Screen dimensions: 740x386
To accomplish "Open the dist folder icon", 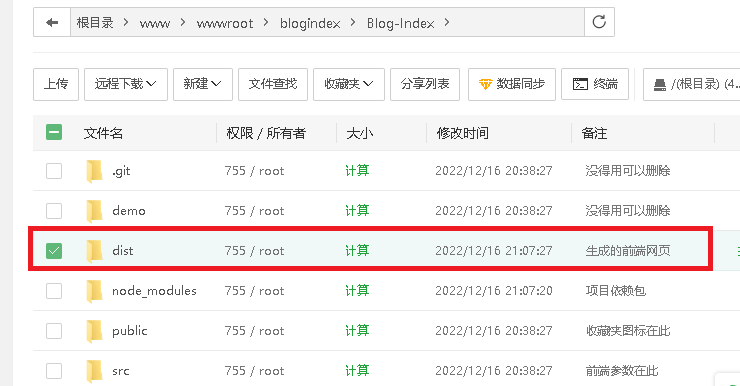I will pyautogui.click(x=94, y=251).
